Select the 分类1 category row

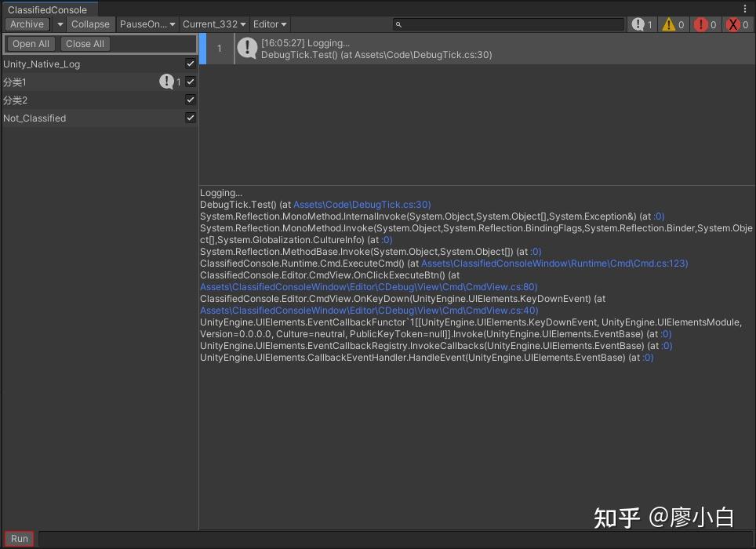pyautogui.click(x=99, y=82)
